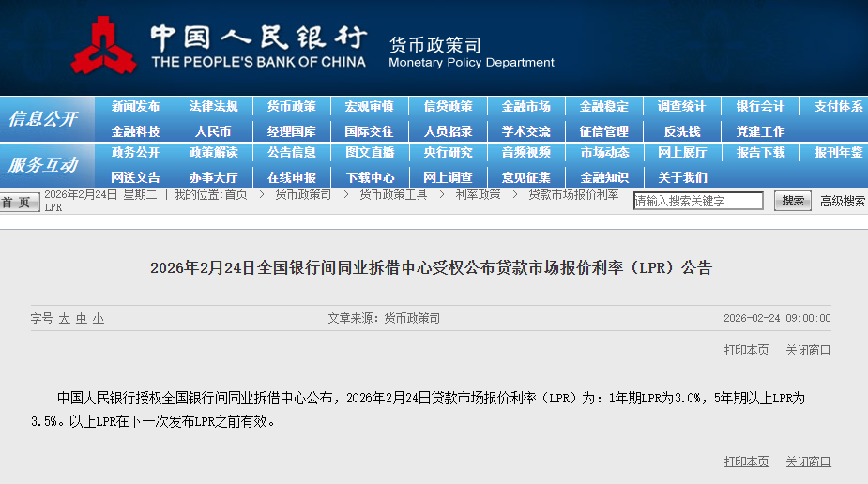Open the 新闻发布 menu
This screenshot has width=868, height=484.
[135, 107]
